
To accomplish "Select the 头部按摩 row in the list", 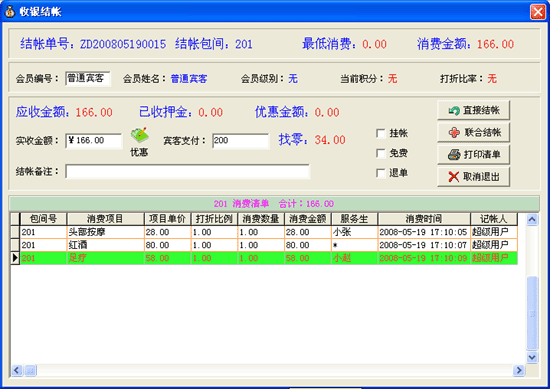I will tap(264, 232).
